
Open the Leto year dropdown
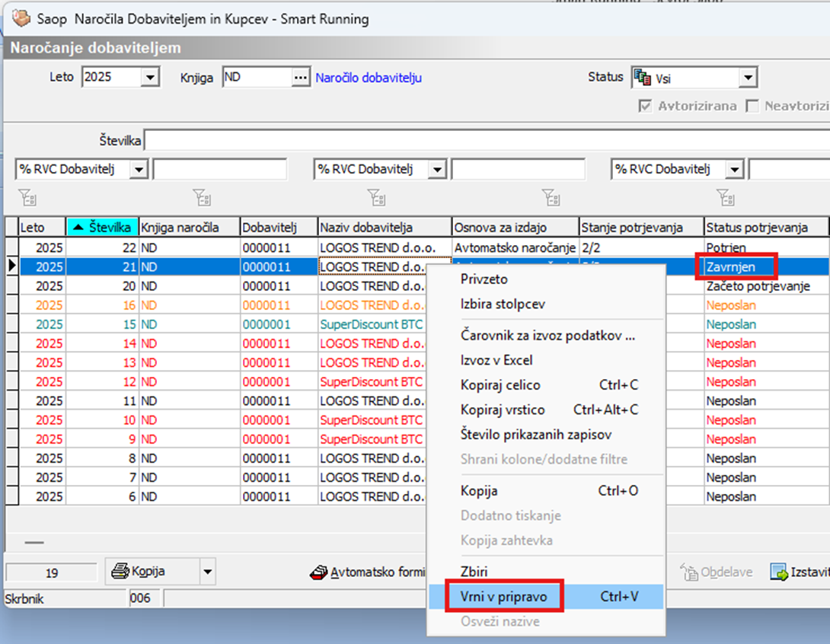(150, 77)
